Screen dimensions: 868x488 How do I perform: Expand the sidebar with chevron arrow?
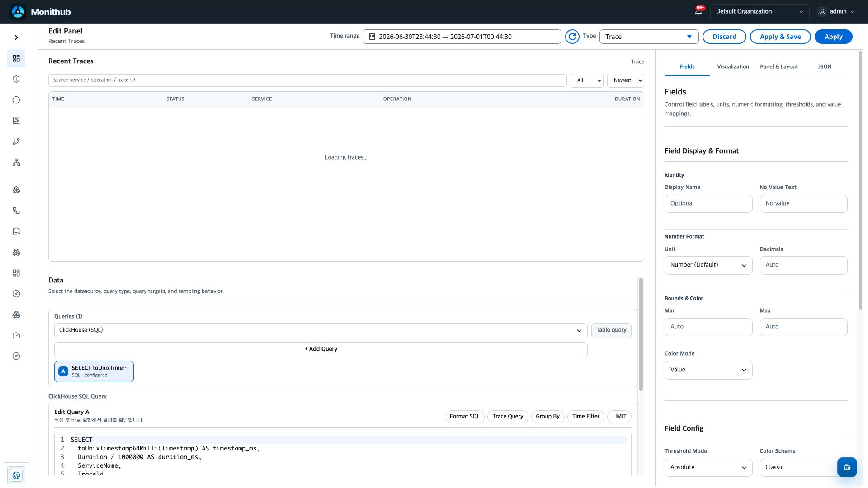click(x=16, y=38)
